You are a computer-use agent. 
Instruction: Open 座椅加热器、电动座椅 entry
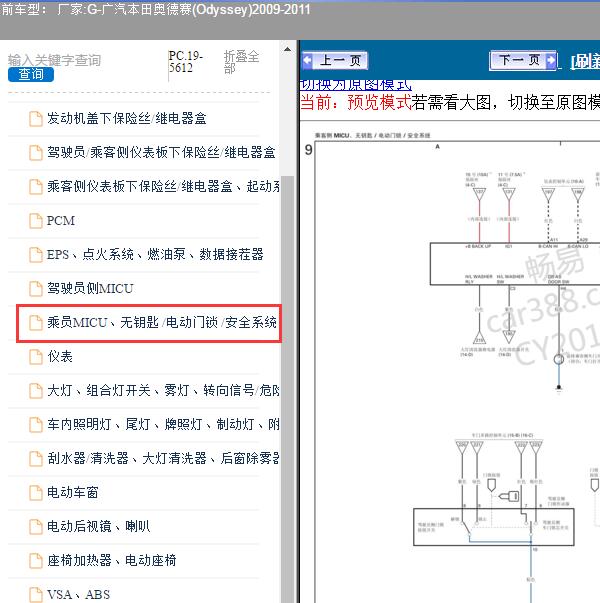[x=112, y=560]
